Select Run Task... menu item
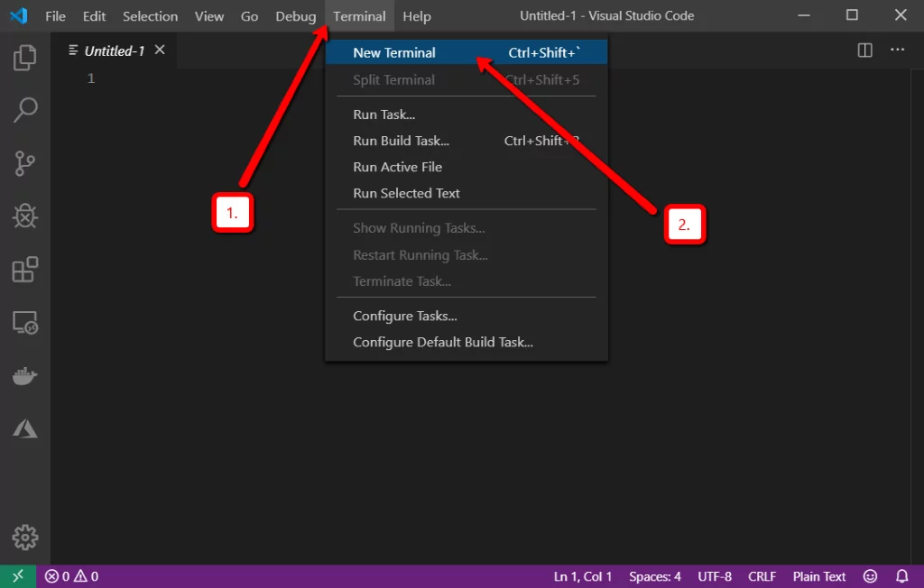This screenshot has width=924, height=588. pos(467,115)
